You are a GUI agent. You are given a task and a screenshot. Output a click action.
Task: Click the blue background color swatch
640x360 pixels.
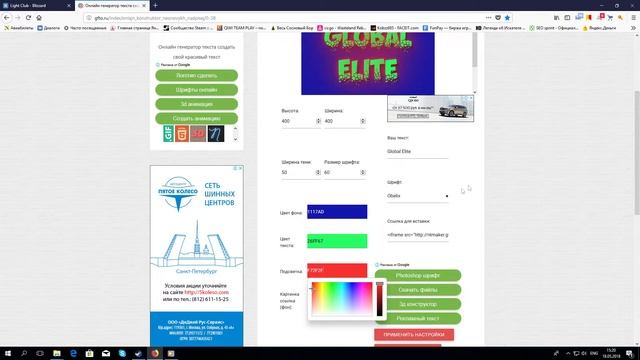337,212
